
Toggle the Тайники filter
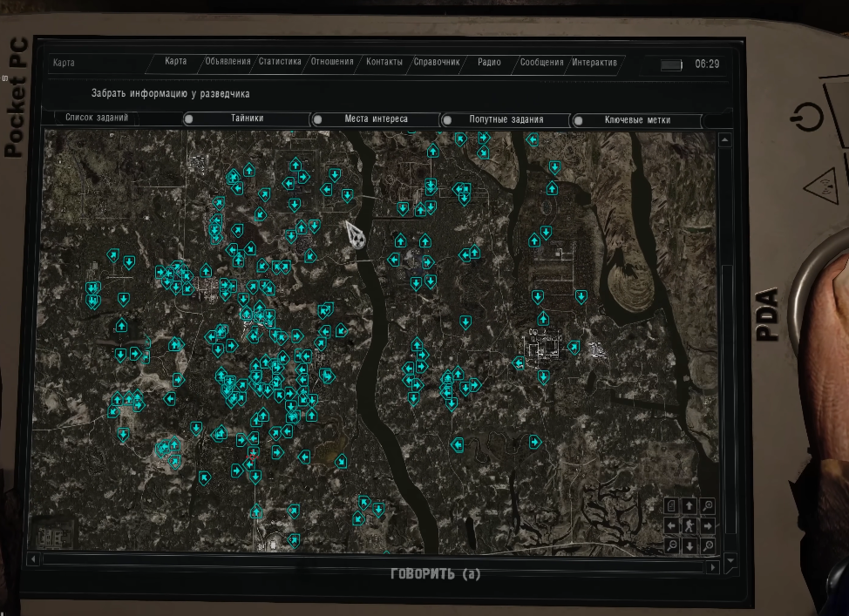[247, 118]
